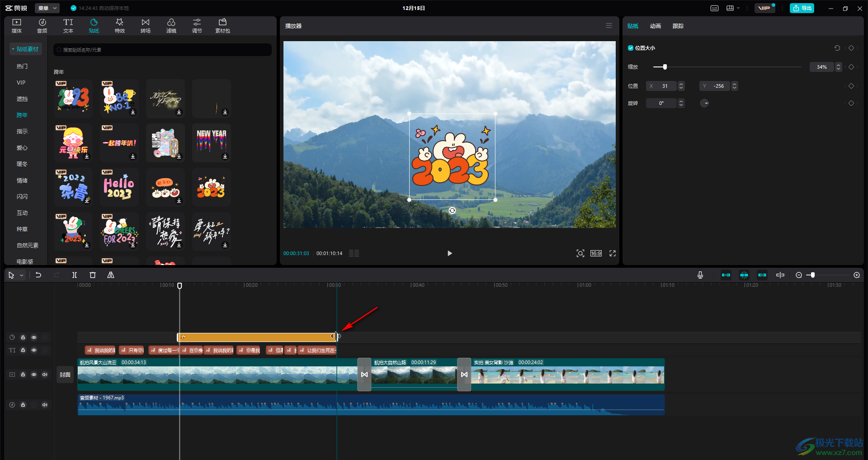The height and width of the screenshot is (460, 868).
Task: Open the 媒体 media panel
Action: point(17,26)
